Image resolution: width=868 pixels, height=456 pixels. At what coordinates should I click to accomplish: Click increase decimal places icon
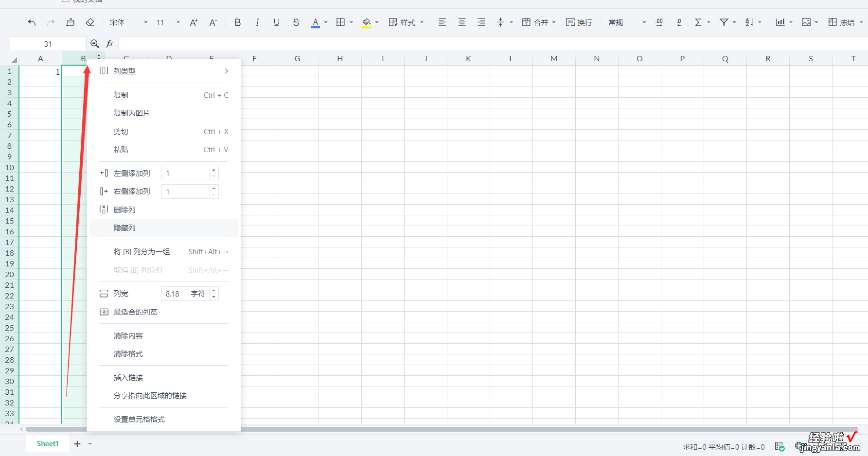click(659, 22)
